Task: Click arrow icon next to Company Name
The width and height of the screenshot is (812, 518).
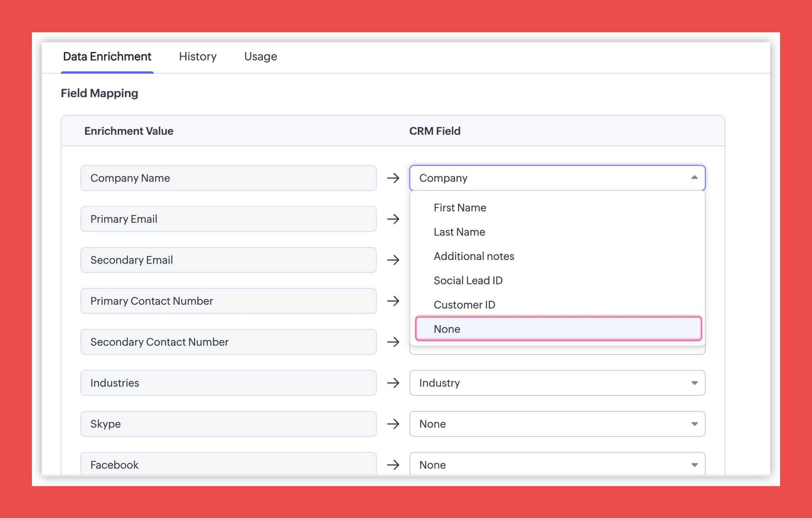Action: pos(393,178)
